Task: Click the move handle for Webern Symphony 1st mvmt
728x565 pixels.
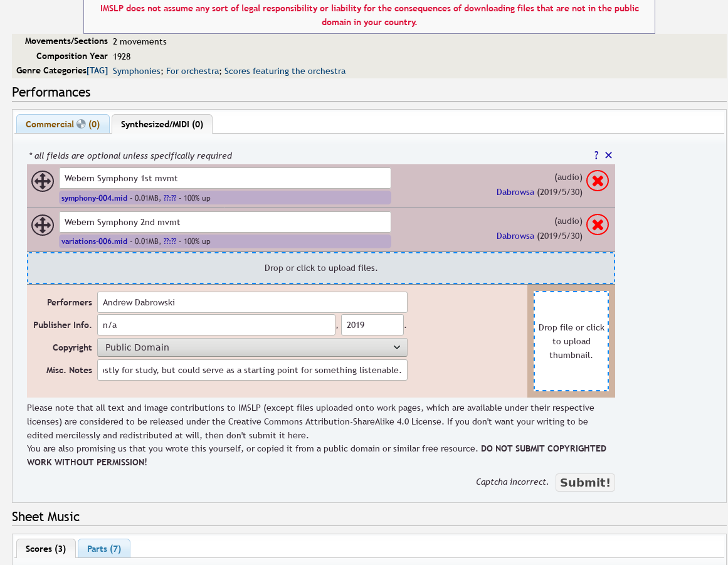Action: coord(42,181)
